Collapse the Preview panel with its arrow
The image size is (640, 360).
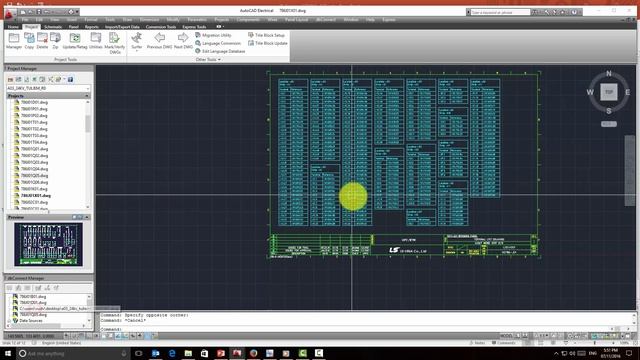[87, 217]
